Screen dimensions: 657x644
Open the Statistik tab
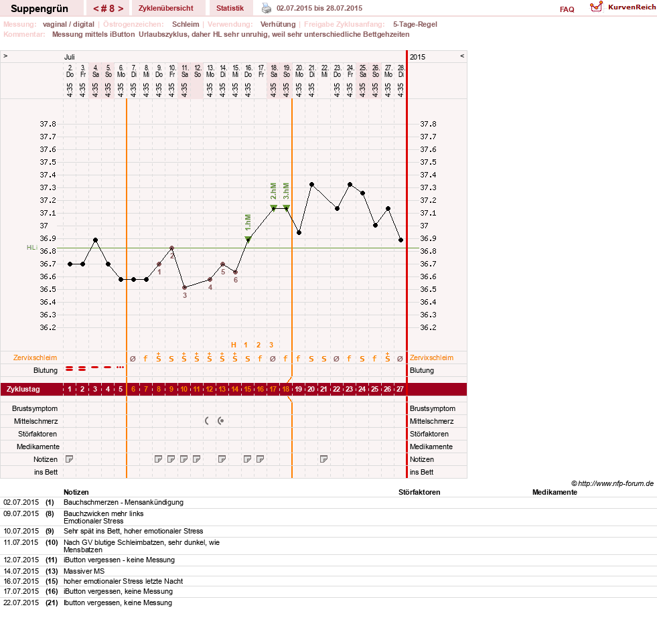tap(230, 9)
